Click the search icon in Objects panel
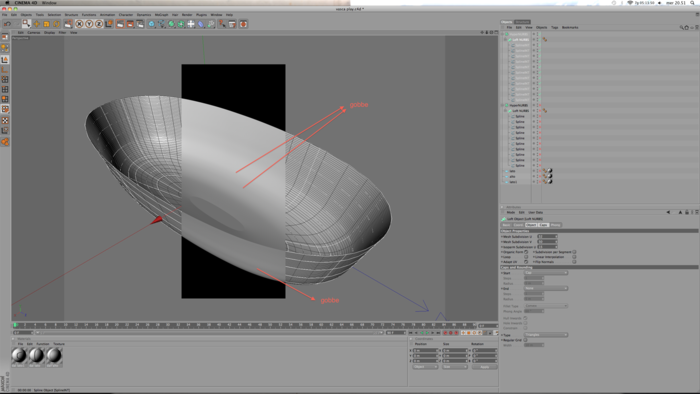Viewport: 700px width, 394px height. (x=682, y=27)
